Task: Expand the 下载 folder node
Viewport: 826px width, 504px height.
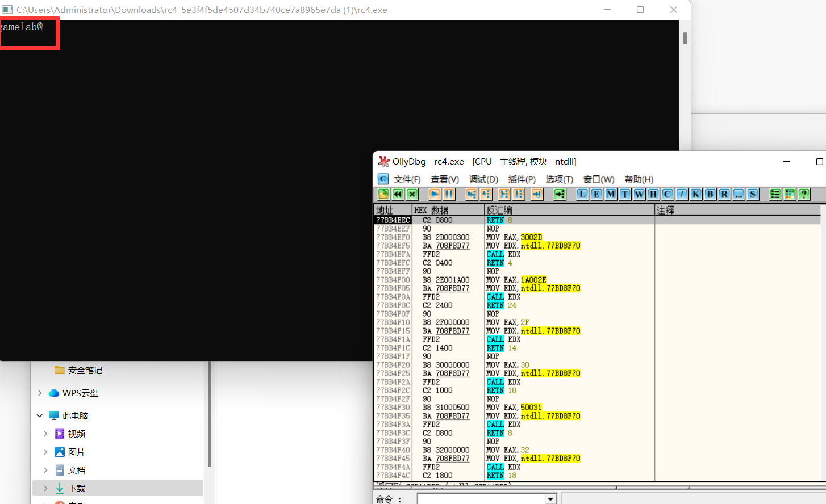Action: [x=45, y=488]
